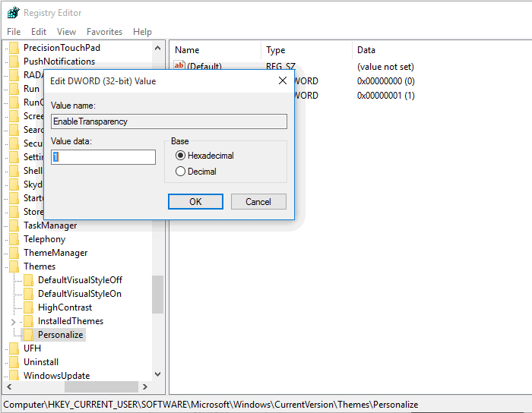Select the DefaultVisualStyleOff key

(x=80, y=280)
